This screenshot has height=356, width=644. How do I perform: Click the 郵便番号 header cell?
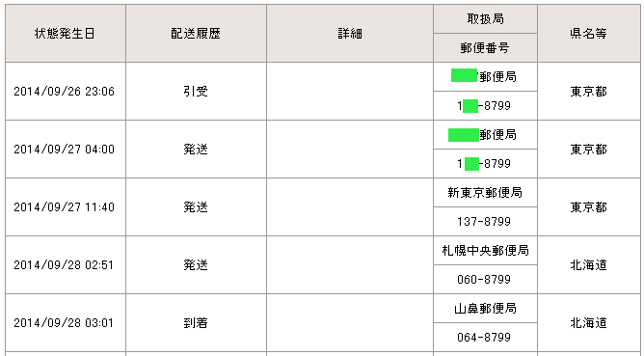pos(485,48)
